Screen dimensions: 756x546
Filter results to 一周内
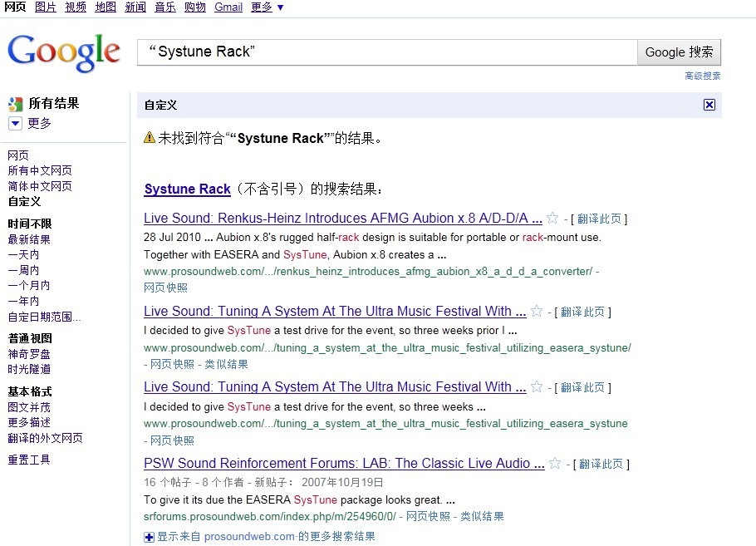23,270
